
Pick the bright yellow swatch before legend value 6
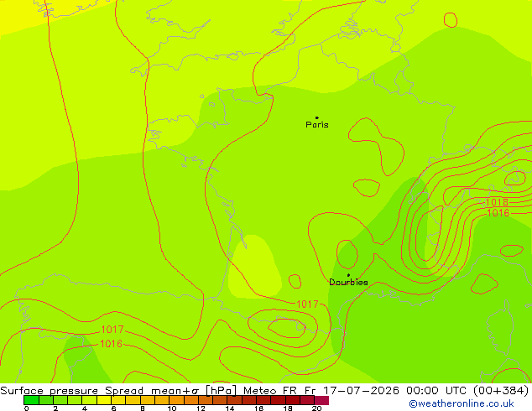click(x=104, y=400)
